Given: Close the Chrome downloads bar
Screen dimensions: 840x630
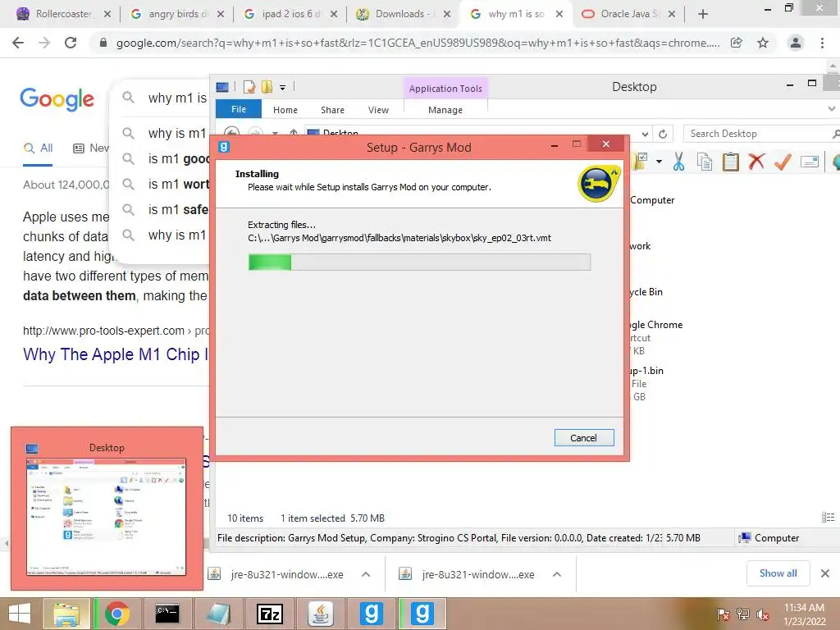Looking at the screenshot, I should click(825, 573).
